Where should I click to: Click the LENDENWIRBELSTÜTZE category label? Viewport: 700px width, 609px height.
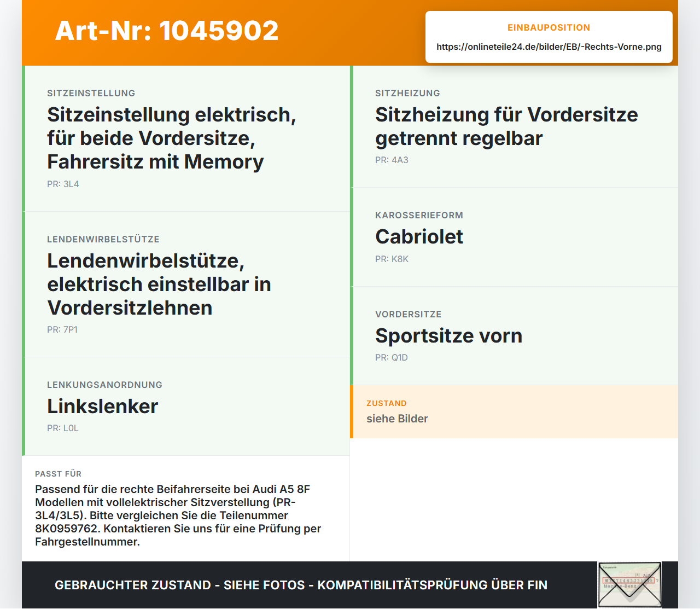103,239
